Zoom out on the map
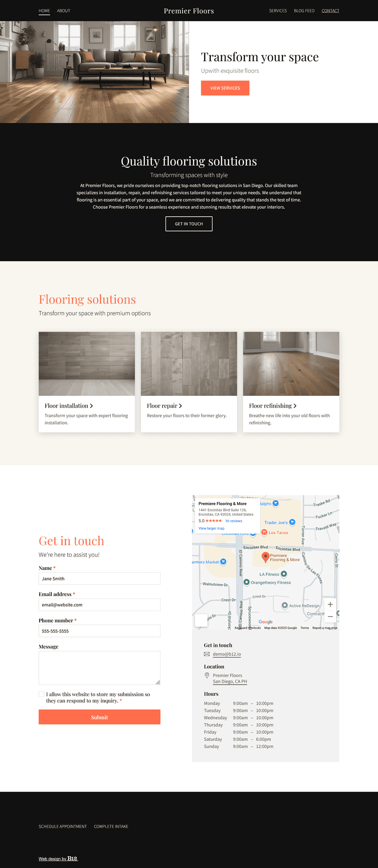This screenshot has height=868, width=378. click(x=330, y=616)
